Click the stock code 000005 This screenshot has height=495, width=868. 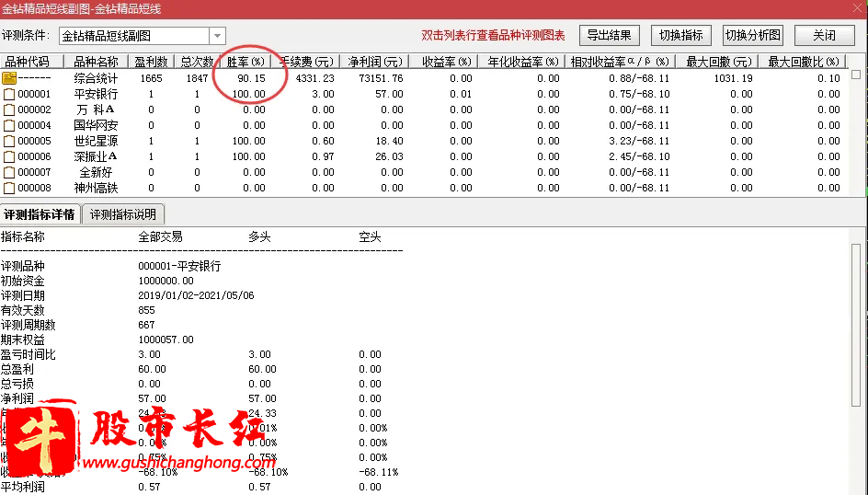(x=34, y=141)
